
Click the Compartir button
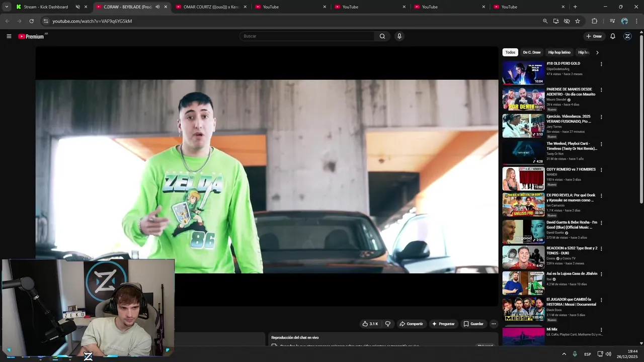411,324
